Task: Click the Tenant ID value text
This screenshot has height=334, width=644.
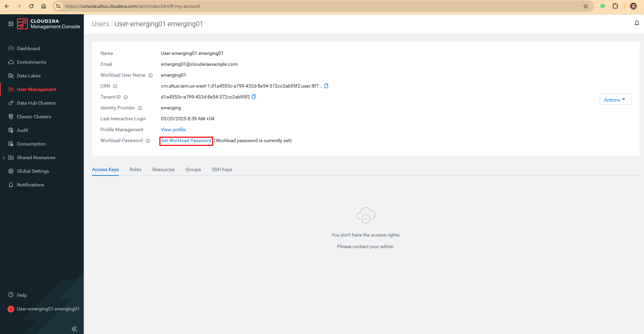Action: click(x=205, y=97)
